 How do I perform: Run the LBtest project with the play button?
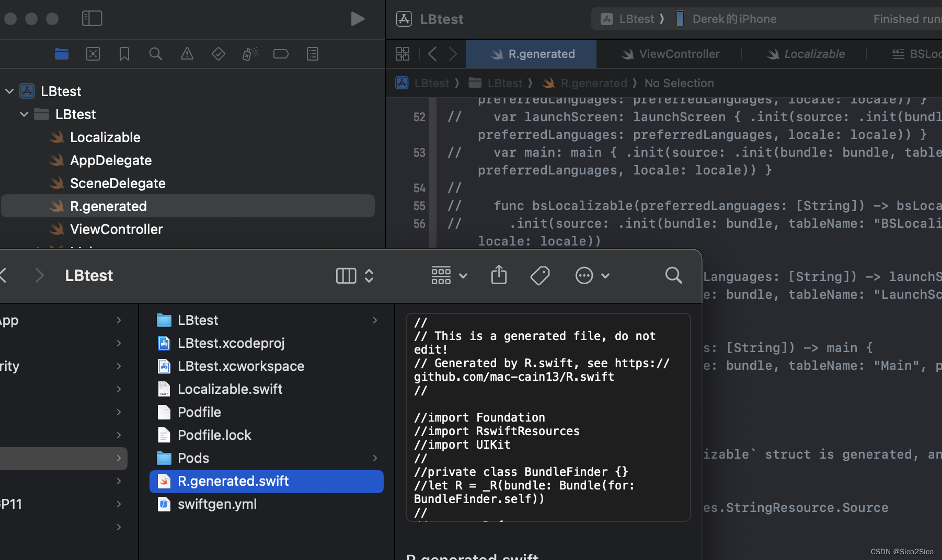(358, 19)
